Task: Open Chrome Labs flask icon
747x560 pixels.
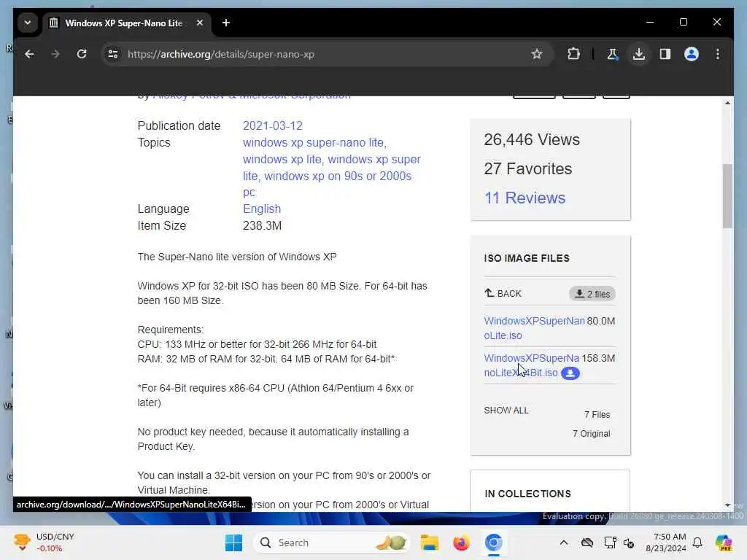Action: point(613,54)
